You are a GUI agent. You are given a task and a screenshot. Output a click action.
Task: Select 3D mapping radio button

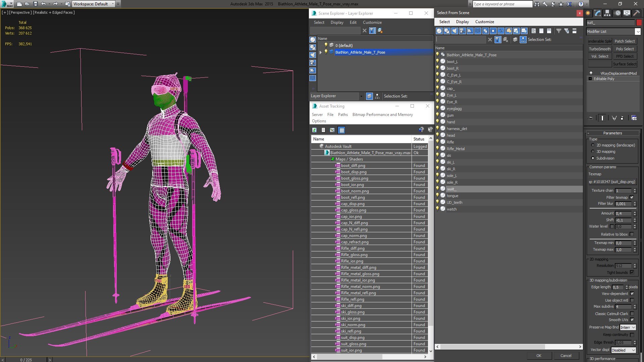593,152
